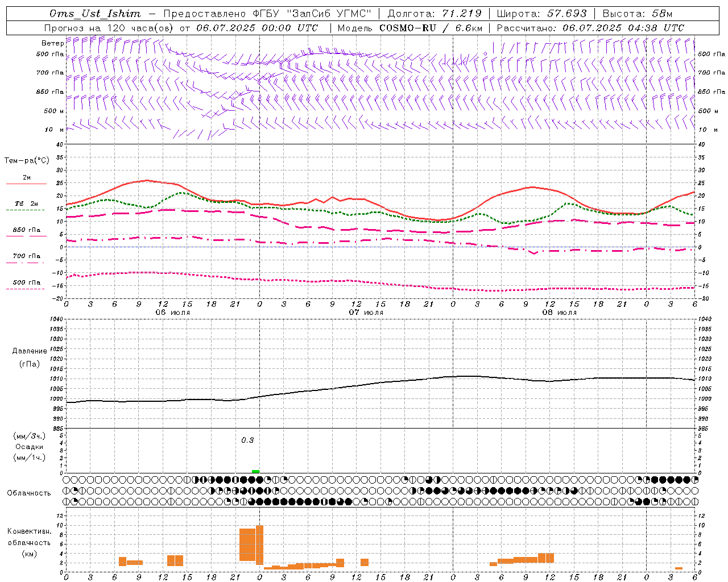This screenshot has width=728, height=582.
Task: Click the green precipitation bar below 0.3
Action: (x=255, y=471)
